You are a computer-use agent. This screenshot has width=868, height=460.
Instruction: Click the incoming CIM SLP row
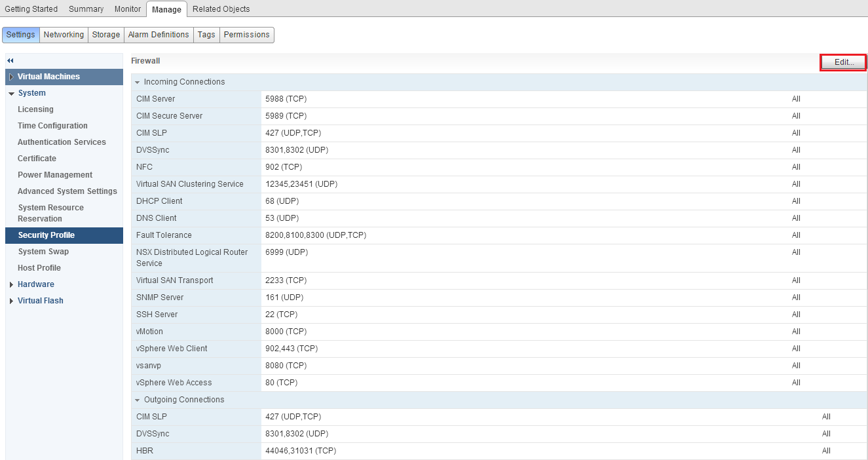pos(499,133)
